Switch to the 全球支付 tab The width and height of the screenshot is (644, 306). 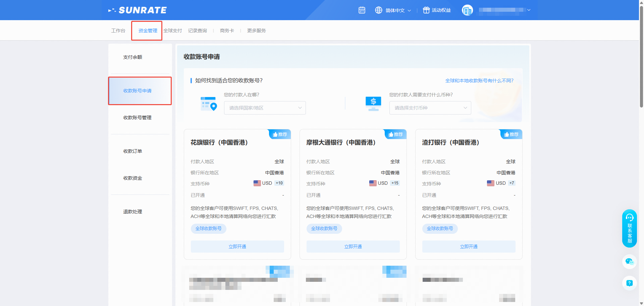[173, 31]
